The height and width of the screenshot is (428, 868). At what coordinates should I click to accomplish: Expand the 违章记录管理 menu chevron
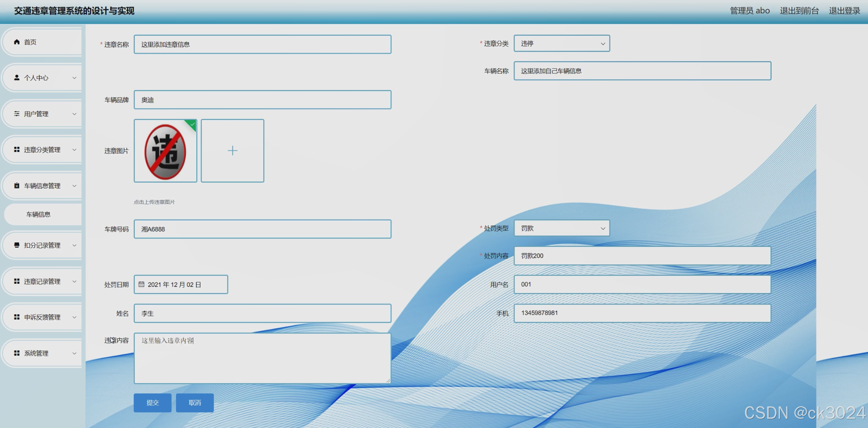click(x=75, y=281)
